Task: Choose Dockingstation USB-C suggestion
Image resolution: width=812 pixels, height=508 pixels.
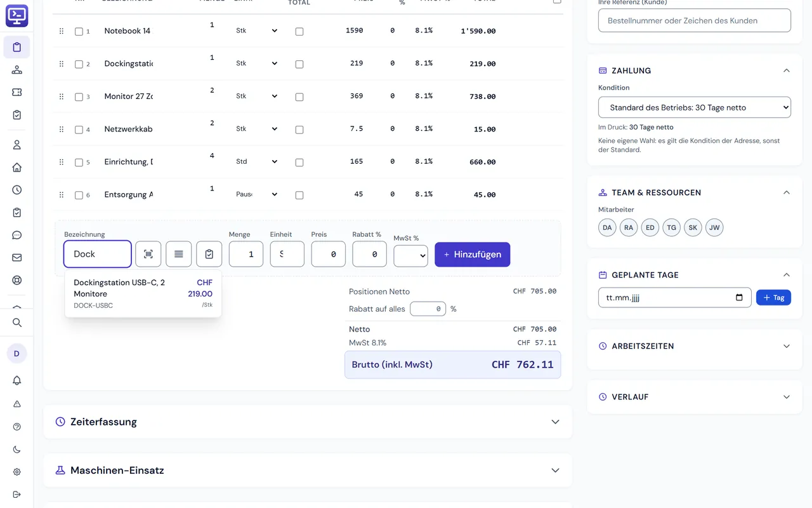Action: [x=143, y=293]
